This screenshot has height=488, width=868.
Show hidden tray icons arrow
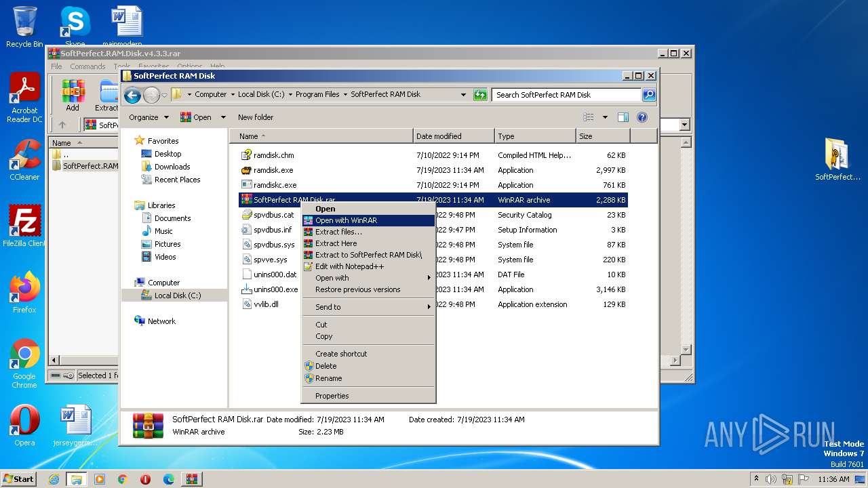757,479
